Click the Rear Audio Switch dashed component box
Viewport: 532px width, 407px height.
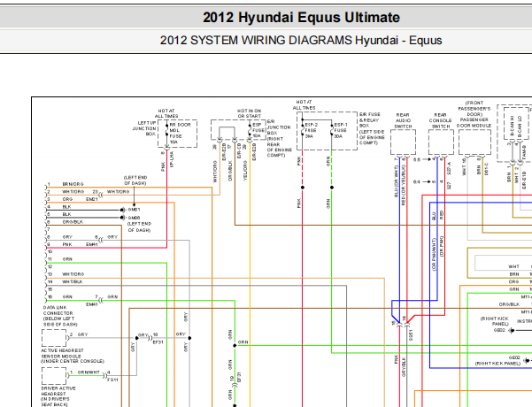403,142
